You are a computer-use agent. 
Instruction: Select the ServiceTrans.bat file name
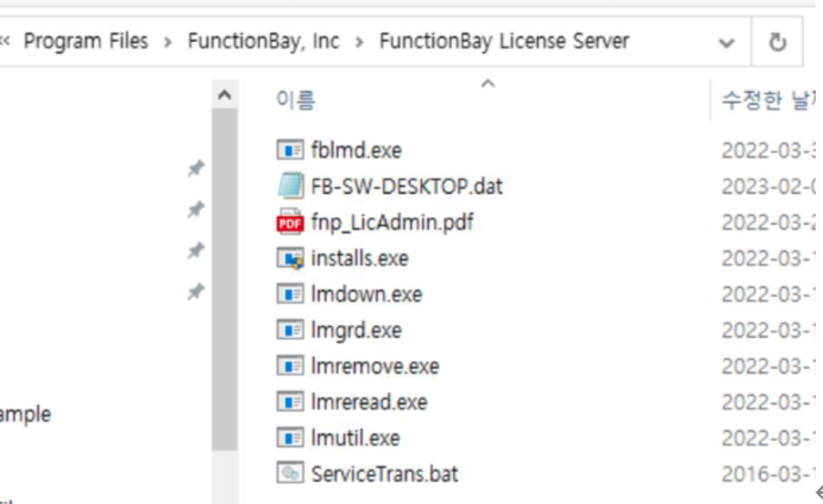[x=385, y=474]
